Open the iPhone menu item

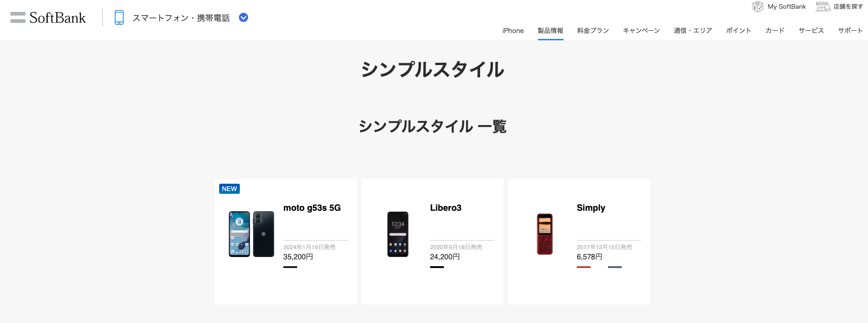513,31
